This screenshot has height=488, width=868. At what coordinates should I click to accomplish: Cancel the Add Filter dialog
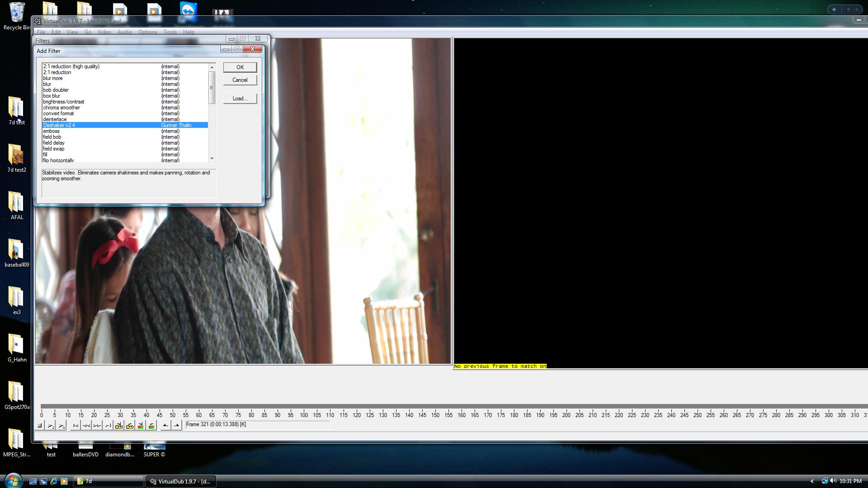pyautogui.click(x=240, y=80)
